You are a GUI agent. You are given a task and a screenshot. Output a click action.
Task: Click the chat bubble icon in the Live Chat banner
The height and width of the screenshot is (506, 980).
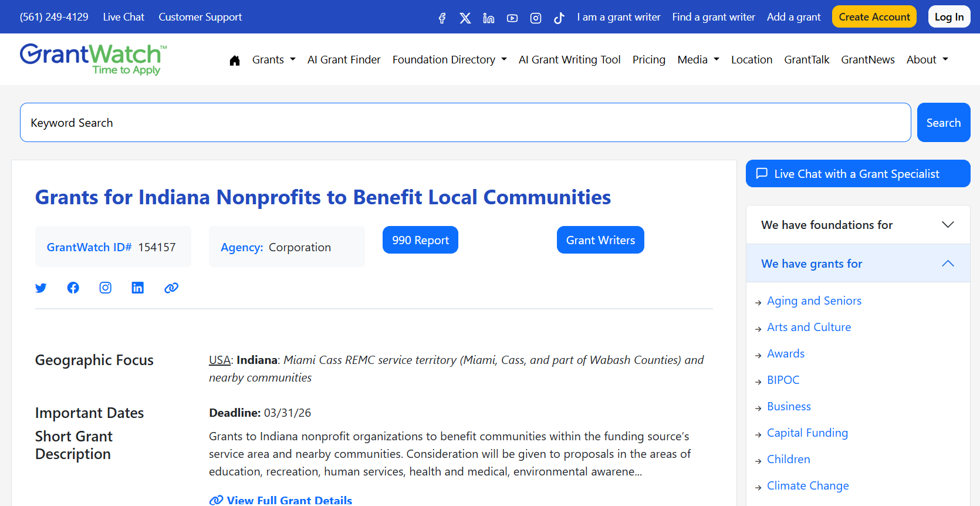click(762, 174)
